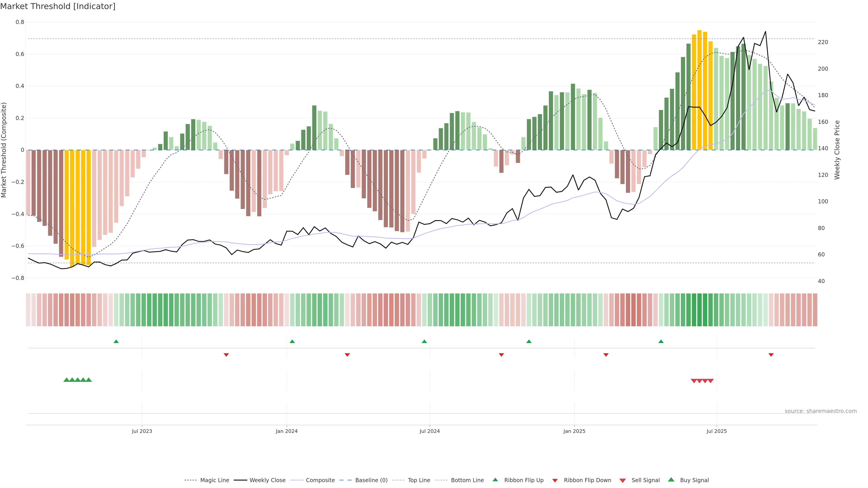Click first green ribbon flip up marker

(116, 342)
